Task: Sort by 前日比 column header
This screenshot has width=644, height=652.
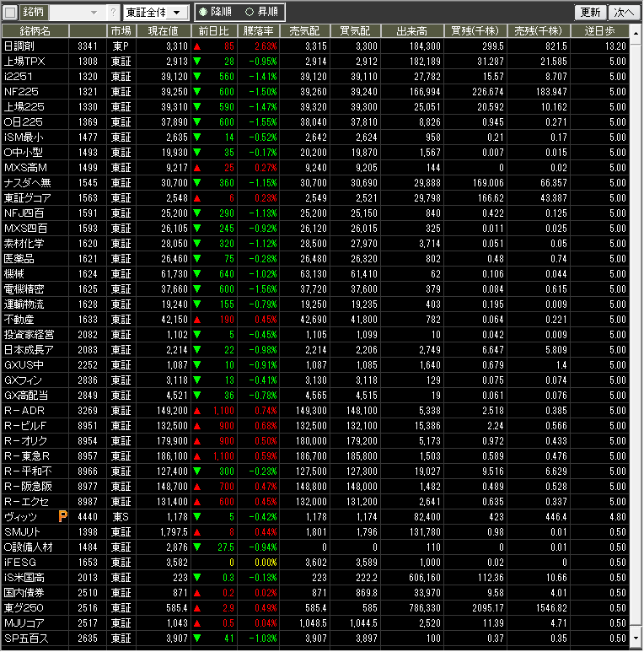Action: coord(214,30)
